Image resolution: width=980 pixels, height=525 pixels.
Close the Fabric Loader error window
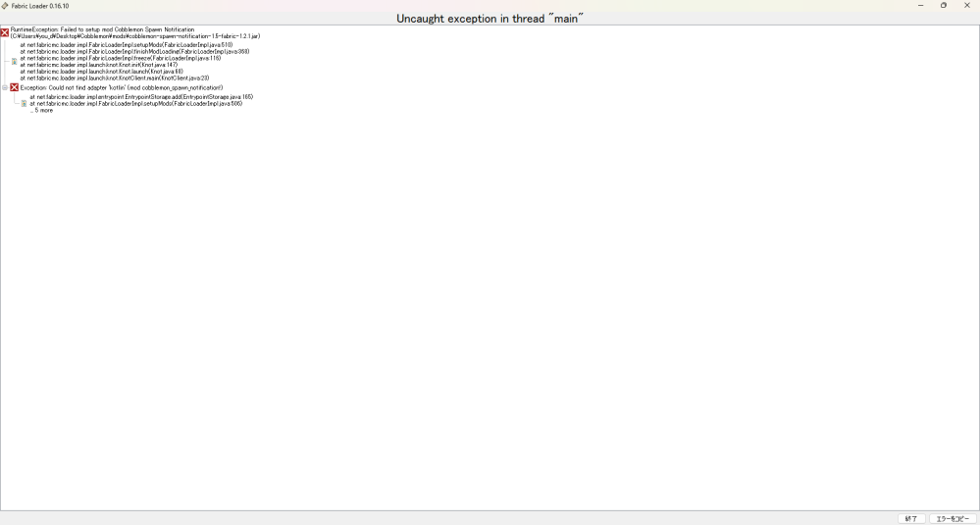tap(967, 6)
